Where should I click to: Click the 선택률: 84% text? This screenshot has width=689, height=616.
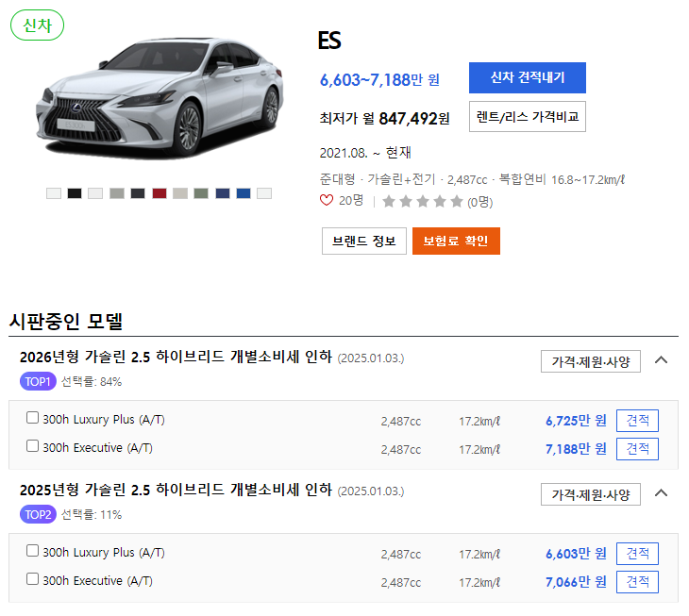[92, 381]
